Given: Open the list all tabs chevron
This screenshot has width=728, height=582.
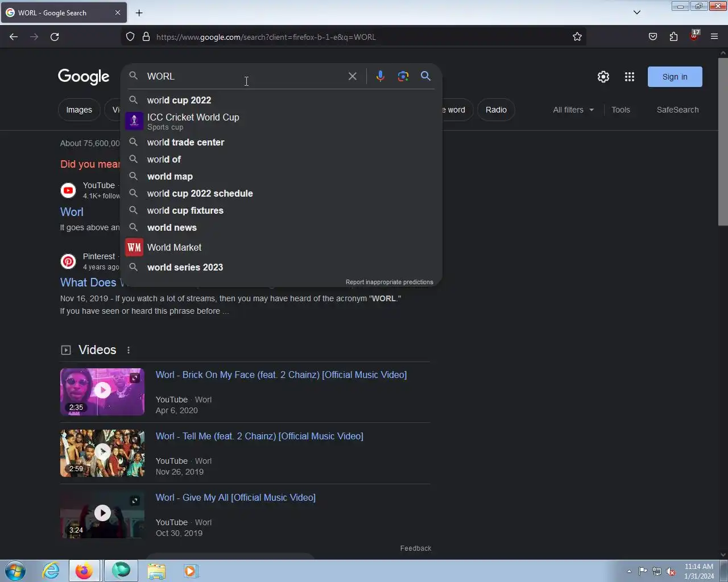Looking at the screenshot, I should click(x=637, y=13).
